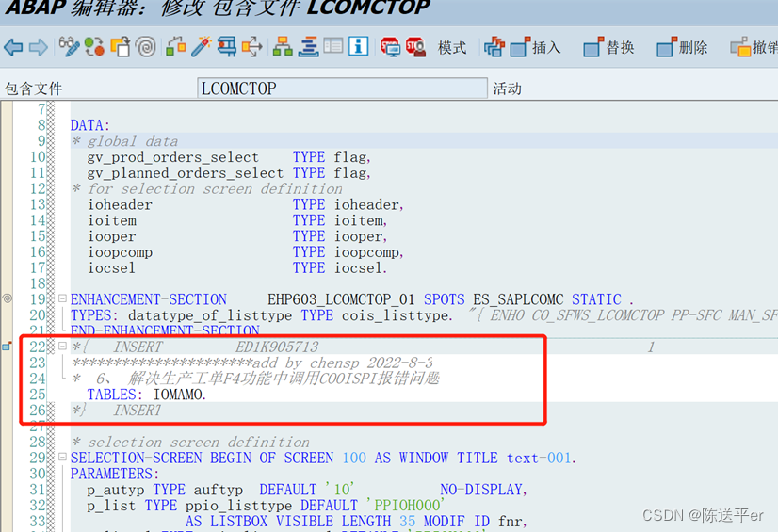Screen dimensions: 778x532
Task: Click the '* selection screen definition' comment
Action: pos(190,443)
